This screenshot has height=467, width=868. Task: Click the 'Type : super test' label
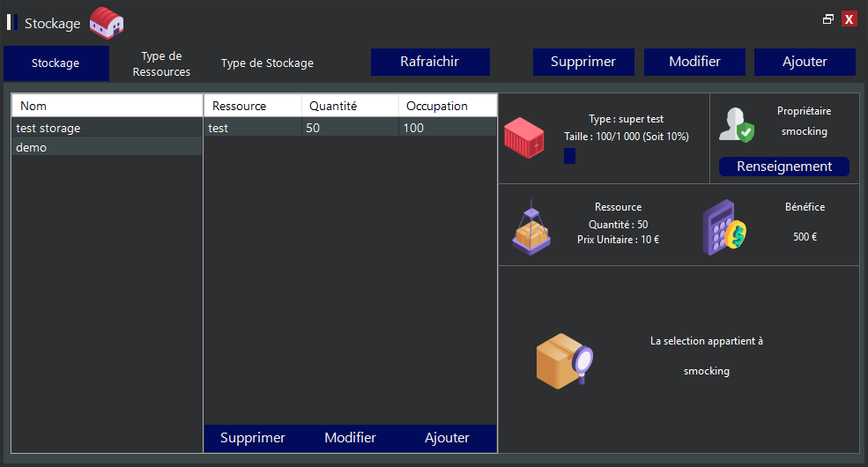pyautogui.click(x=626, y=119)
